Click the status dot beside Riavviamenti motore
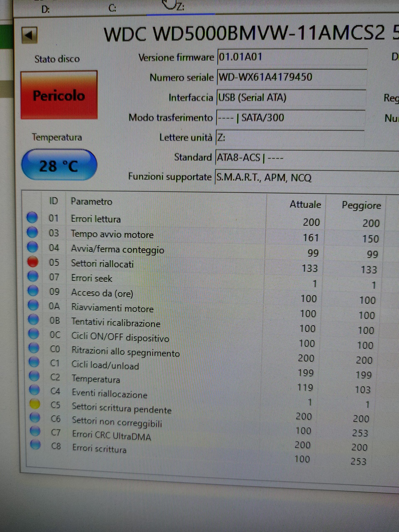399x532 pixels. 33,305
